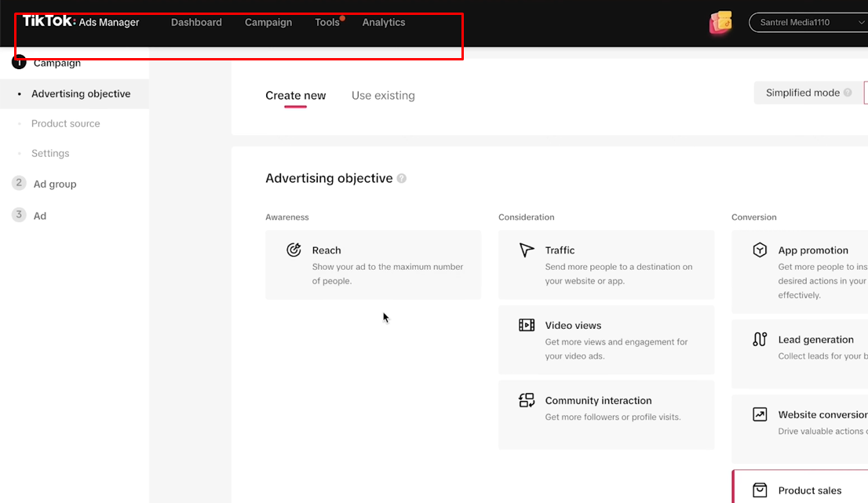The width and height of the screenshot is (868, 503).
Task: Go to the Dashboard page
Action: pos(196,23)
